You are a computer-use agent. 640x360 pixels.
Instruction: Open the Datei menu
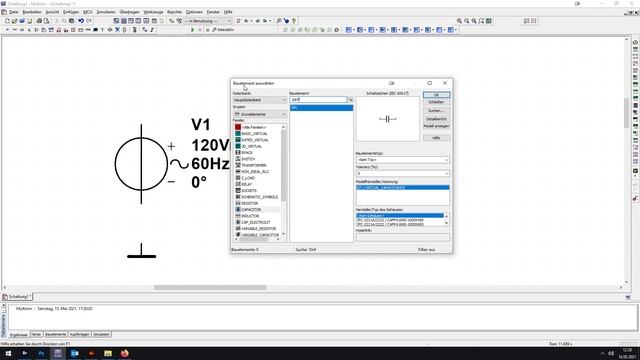[x=13, y=12]
